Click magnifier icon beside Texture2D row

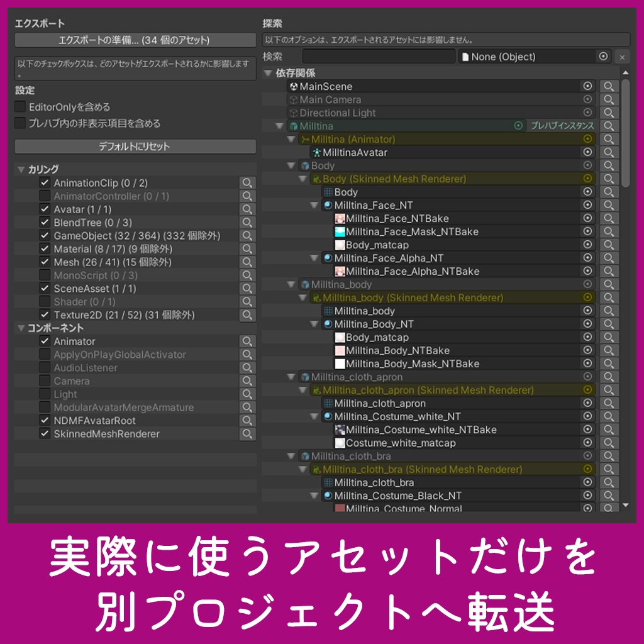click(247, 315)
